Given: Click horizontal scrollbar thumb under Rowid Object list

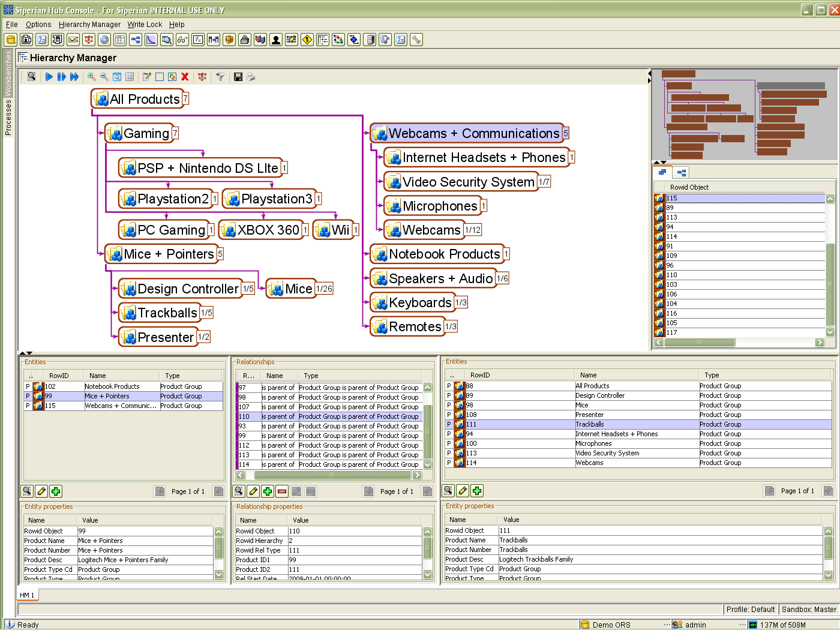Looking at the screenshot, I should pos(699,342).
